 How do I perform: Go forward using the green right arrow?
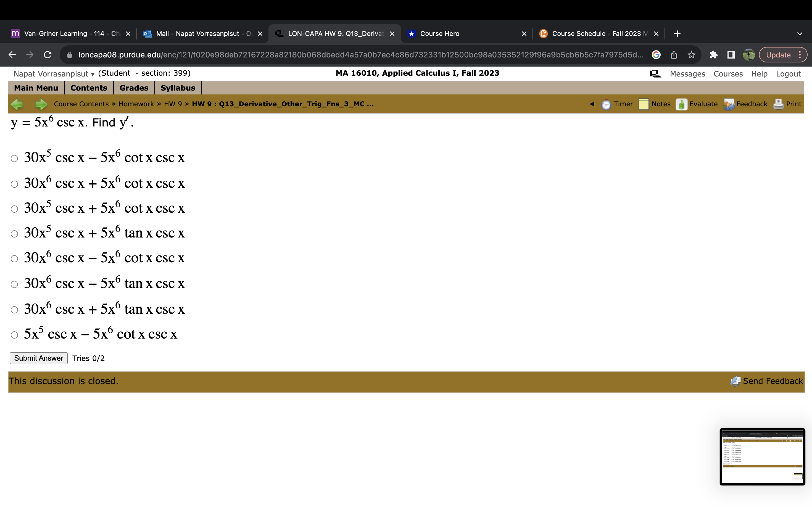[41, 104]
